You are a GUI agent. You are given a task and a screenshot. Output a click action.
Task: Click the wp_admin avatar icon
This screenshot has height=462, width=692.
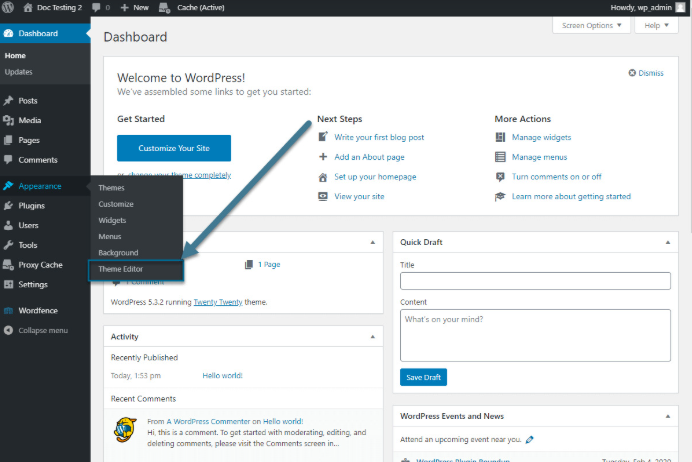680,8
